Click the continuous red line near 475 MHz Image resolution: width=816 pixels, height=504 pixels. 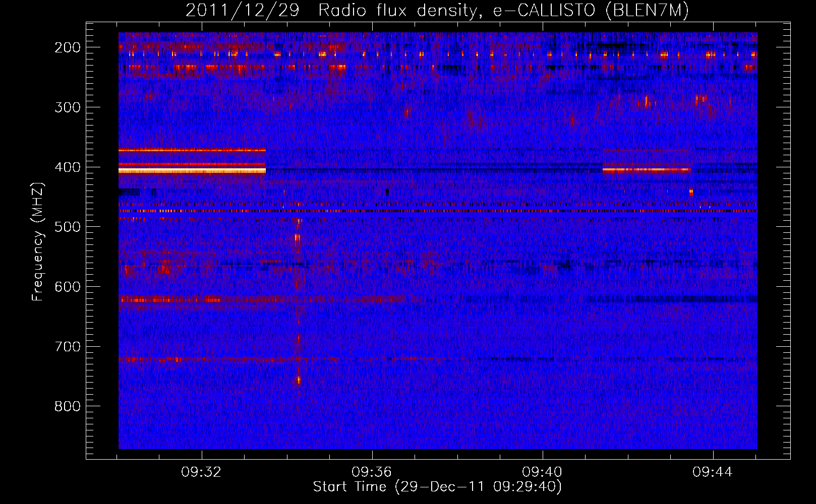click(x=438, y=211)
